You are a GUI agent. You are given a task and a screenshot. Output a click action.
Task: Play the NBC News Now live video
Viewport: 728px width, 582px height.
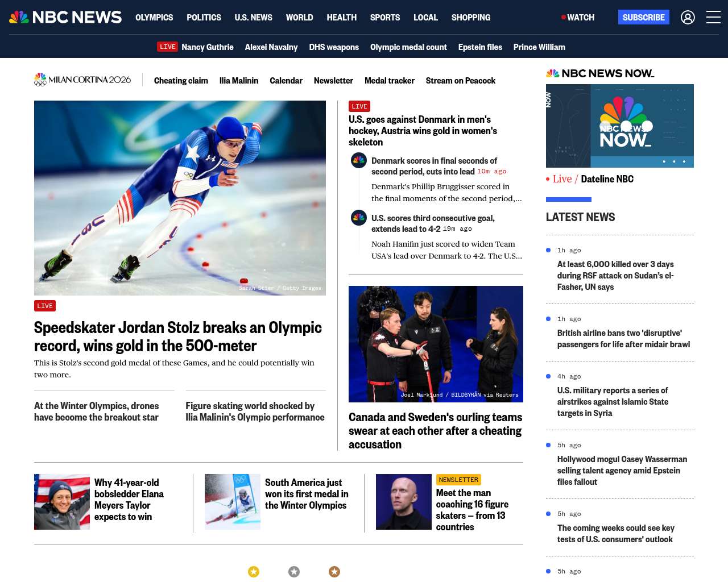620,126
